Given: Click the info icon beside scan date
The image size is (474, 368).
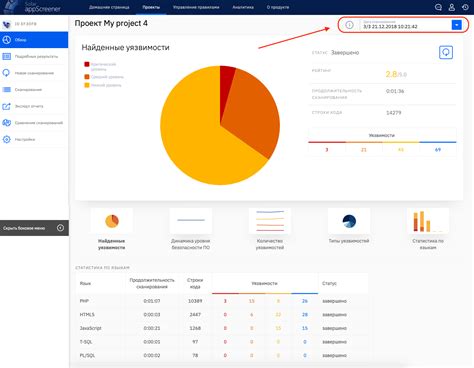Looking at the screenshot, I should (x=349, y=25).
